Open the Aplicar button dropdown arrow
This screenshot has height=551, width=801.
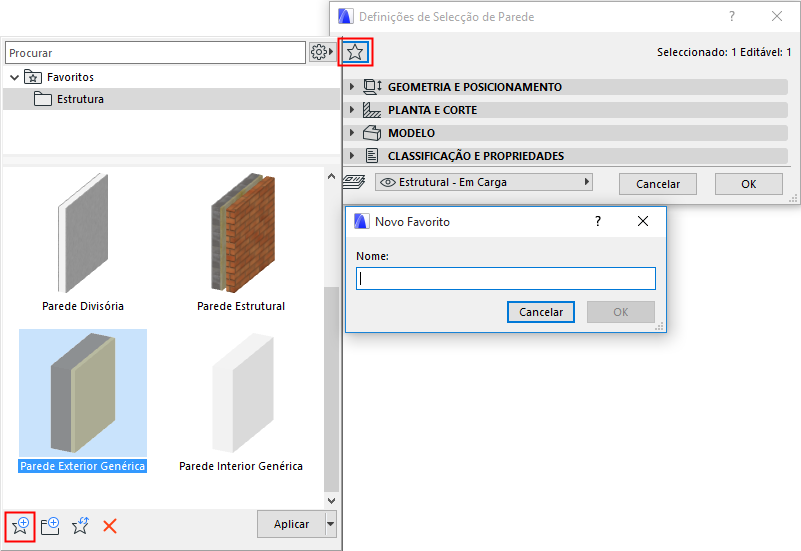tap(331, 524)
